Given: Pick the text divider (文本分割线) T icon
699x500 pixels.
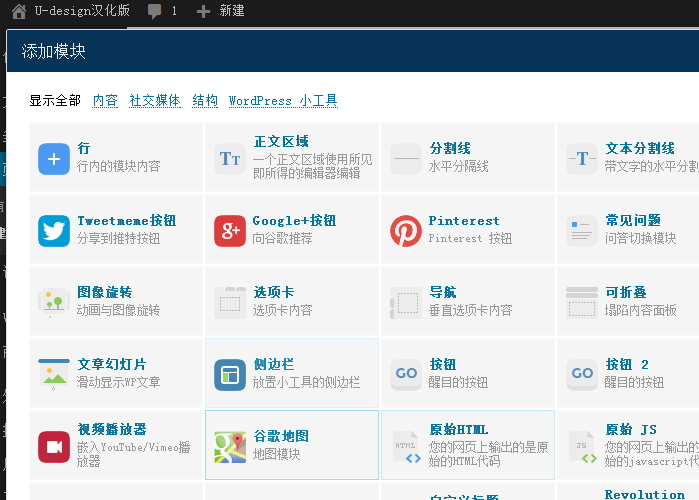Looking at the screenshot, I should pos(582,159).
